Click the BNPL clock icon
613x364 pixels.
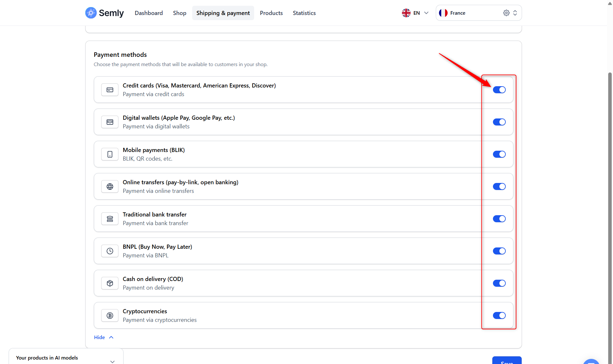tap(110, 251)
